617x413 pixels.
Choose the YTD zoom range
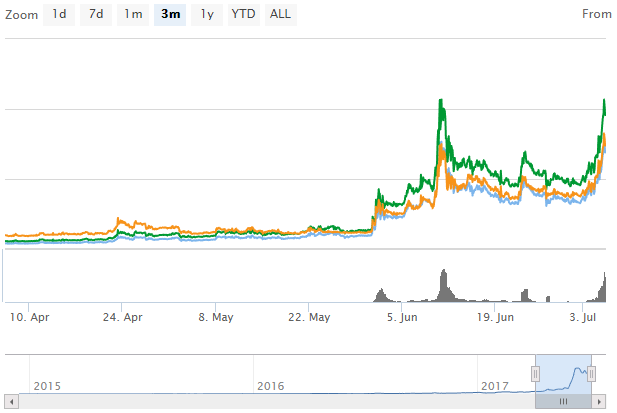click(244, 15)
